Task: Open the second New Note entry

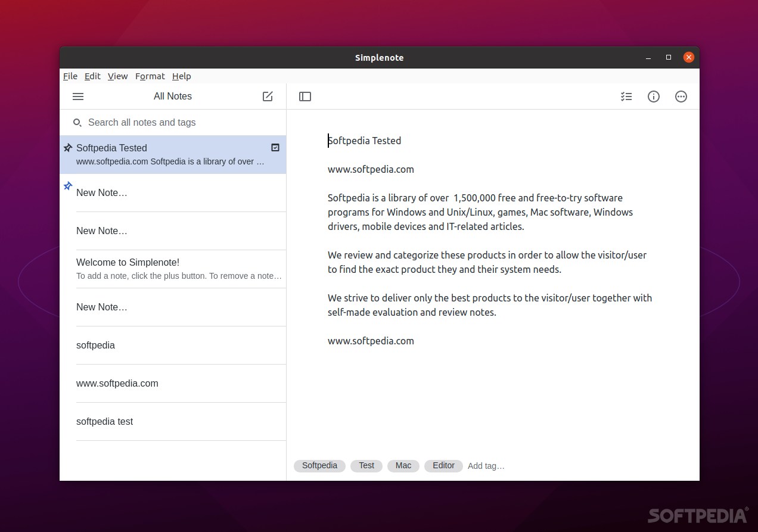Action: 173,231
